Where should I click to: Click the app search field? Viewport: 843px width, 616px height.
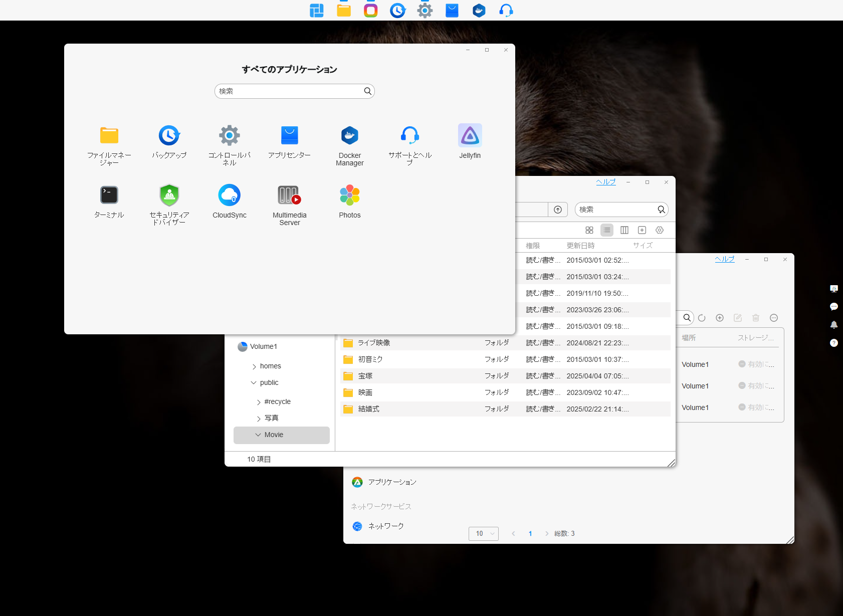click(291, 91)
